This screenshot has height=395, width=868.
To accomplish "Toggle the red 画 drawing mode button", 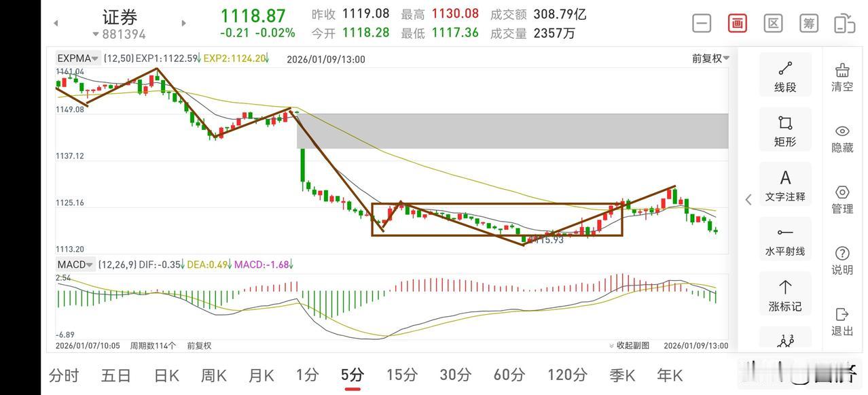I will pos(737,23).
